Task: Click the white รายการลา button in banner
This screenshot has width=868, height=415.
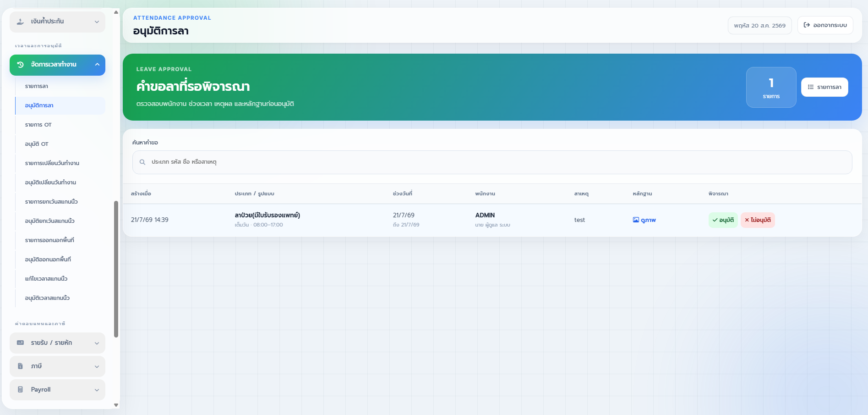Action: 824,87
